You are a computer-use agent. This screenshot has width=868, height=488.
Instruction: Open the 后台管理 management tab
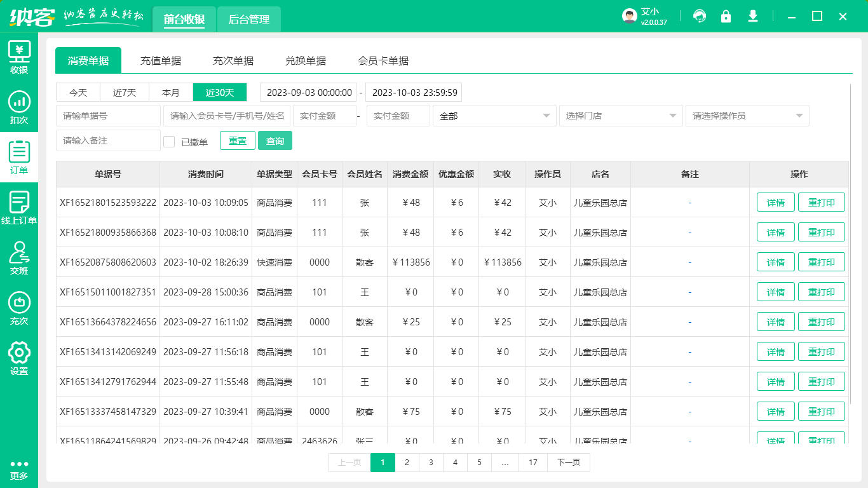[248, 20]
